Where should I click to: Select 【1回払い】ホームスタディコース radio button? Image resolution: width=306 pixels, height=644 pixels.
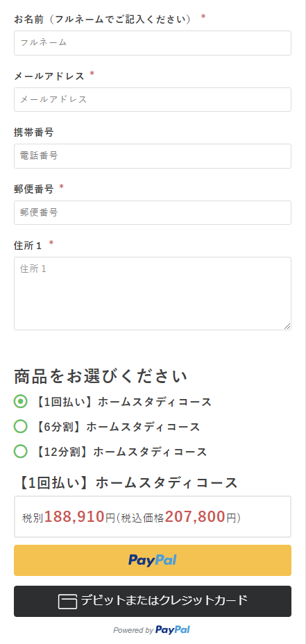[x=21, y=401]
